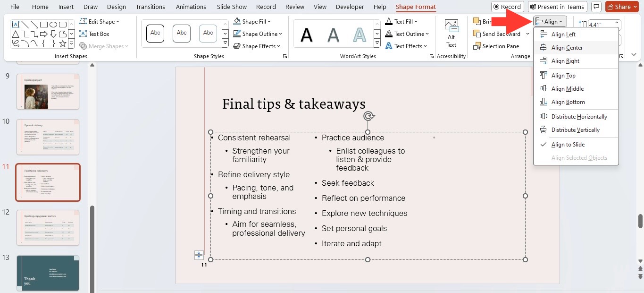The height and width of the screenshot is (293, 644).
Task: Open the Selection Pane
Action: [496, 46]
